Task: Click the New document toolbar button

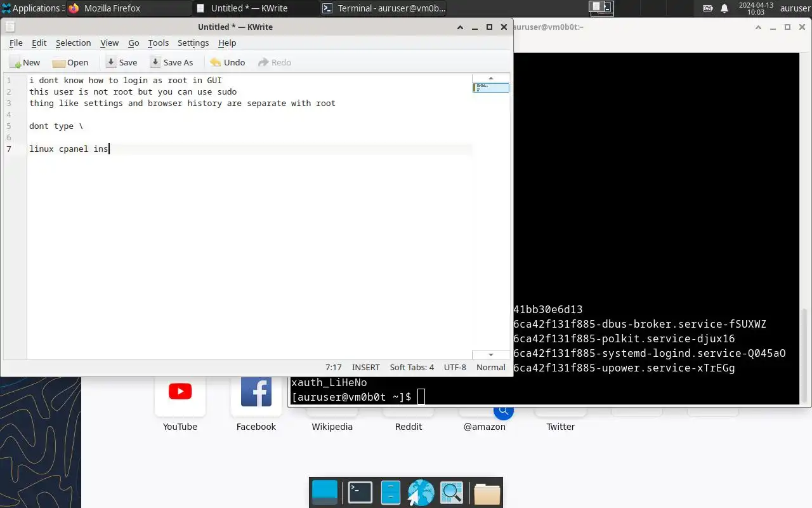Action: (x=25, y=62)
